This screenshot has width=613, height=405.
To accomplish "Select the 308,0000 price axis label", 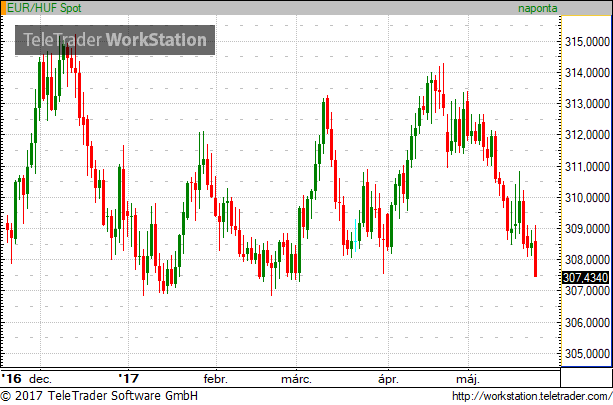I will [587, 260].
